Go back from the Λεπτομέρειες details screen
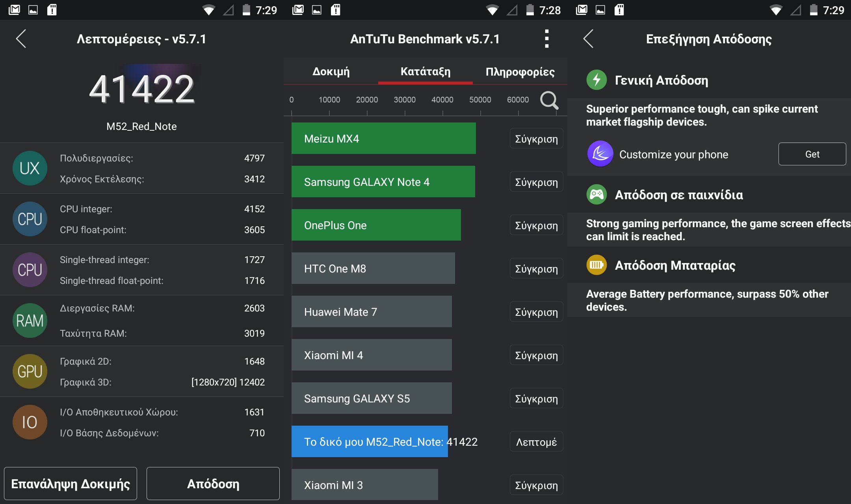The image size is (851, 504). click(x=21, y=39)
